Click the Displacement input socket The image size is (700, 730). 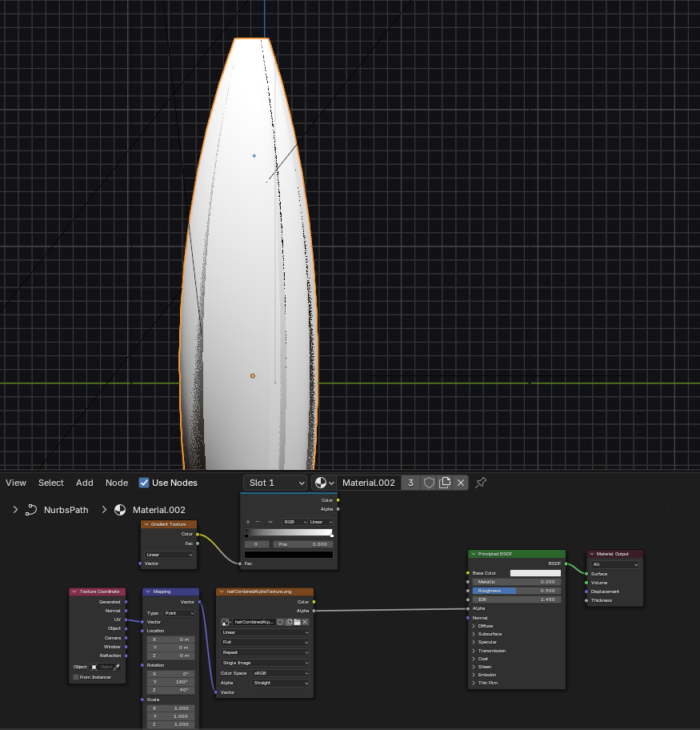pos(586,592)
